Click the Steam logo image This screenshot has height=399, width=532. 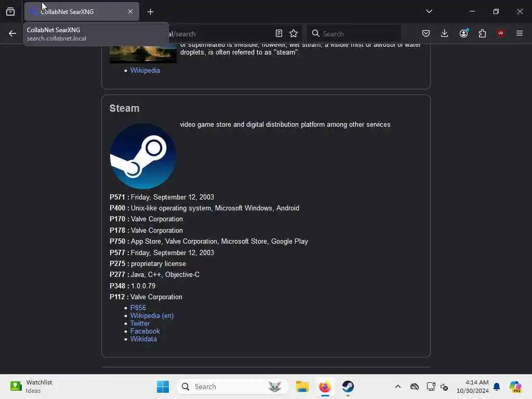tap(143, 156)
